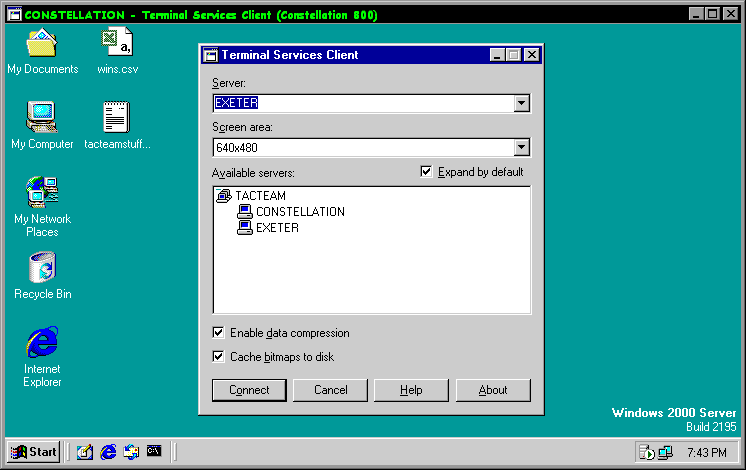Image resolution: width=746 pixels, height=470 pixels.
Task: Click the TACTEAM domain icon in server tree
Action: [x=224, y=196]
